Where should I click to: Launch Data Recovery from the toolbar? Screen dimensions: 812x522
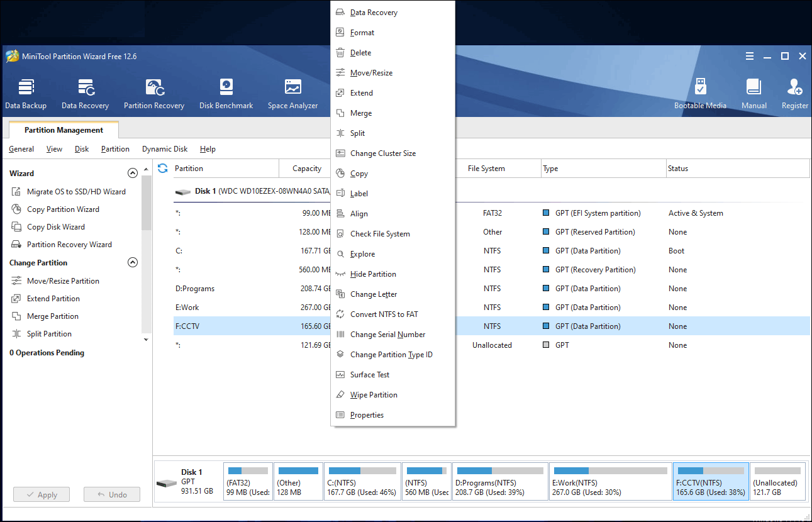point(85,94)
